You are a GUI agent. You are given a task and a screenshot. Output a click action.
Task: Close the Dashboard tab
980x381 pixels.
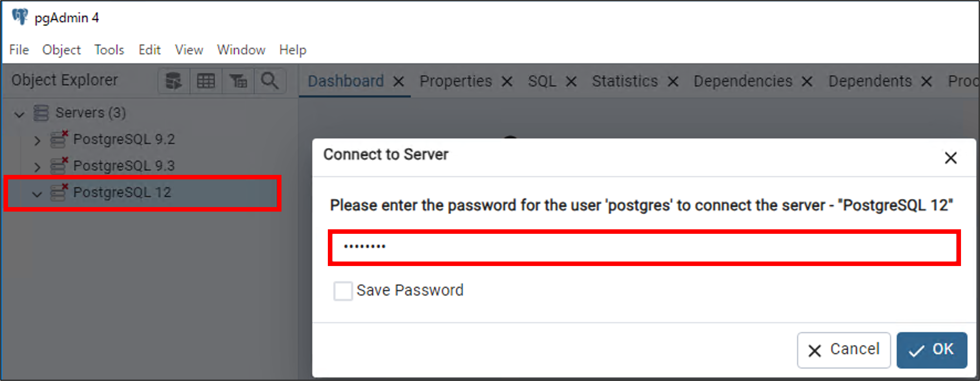point(398,81)
